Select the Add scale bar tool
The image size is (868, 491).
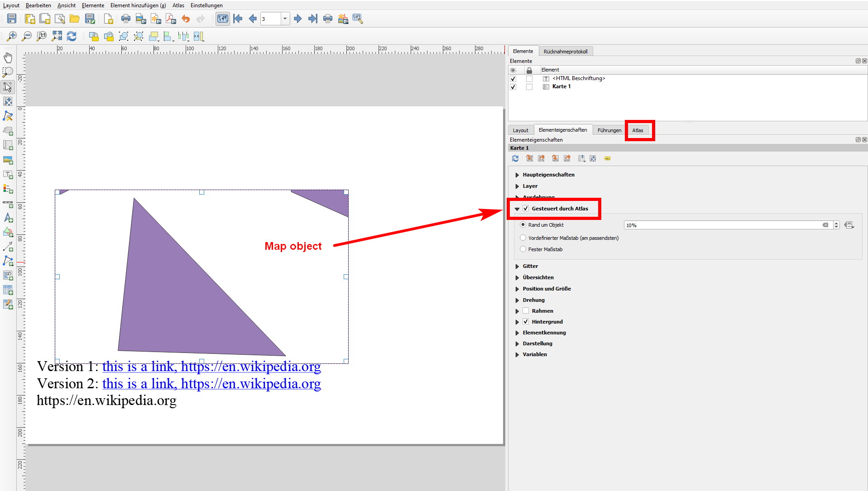click(8, 204)
